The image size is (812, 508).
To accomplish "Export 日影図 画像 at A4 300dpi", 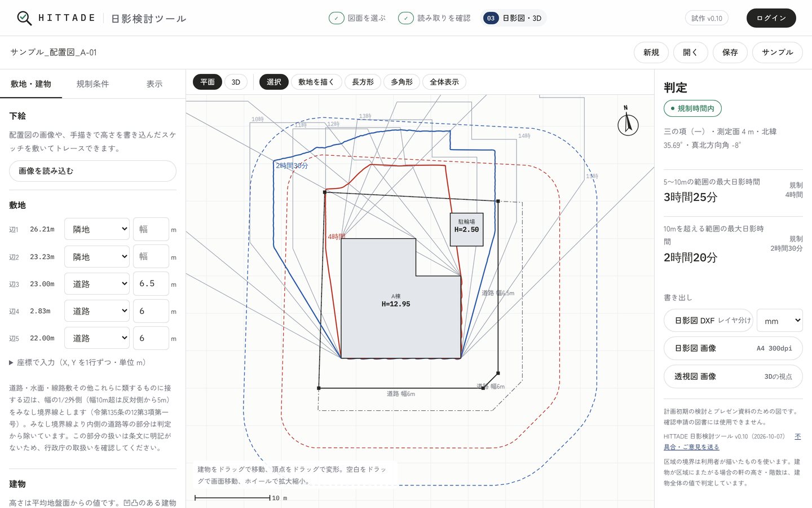I will 733,348.
